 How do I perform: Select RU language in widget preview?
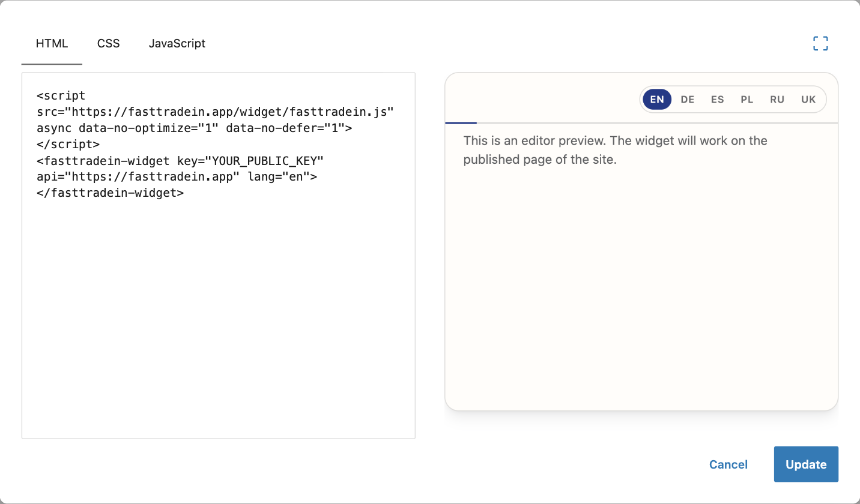pyautogui.click(x=777, y=100)
